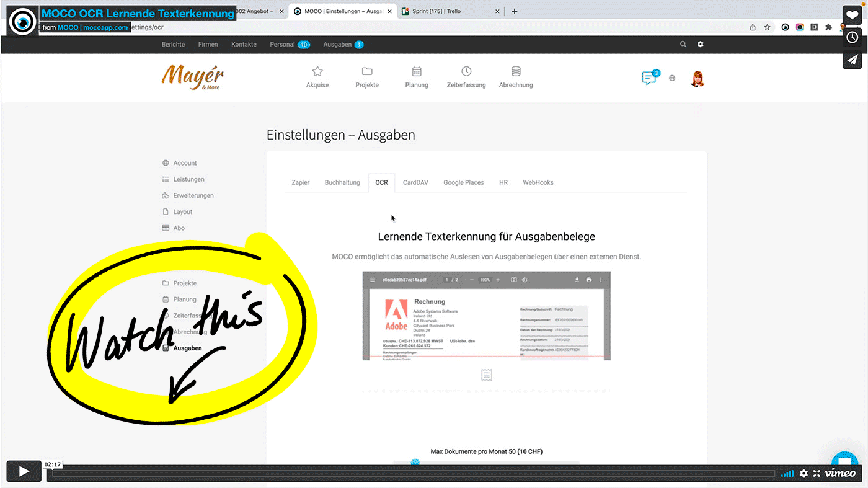Click the PDF viewer print icon
The image size is (868, 488).
(x=589, y=280)
